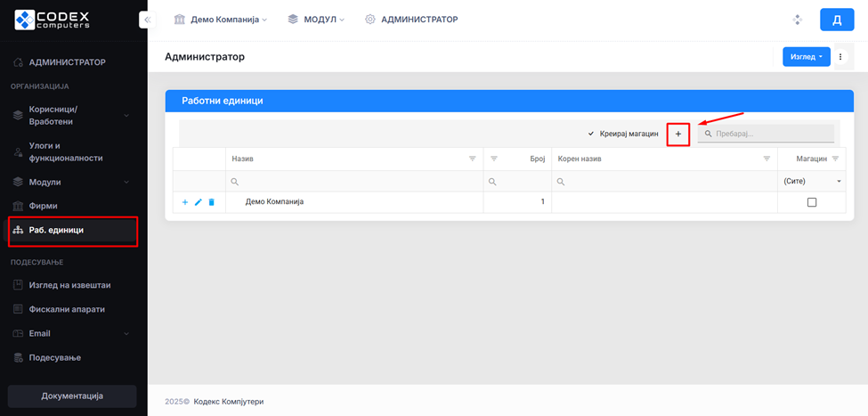
Task: Click the Документација button
Action: [72, 396]
